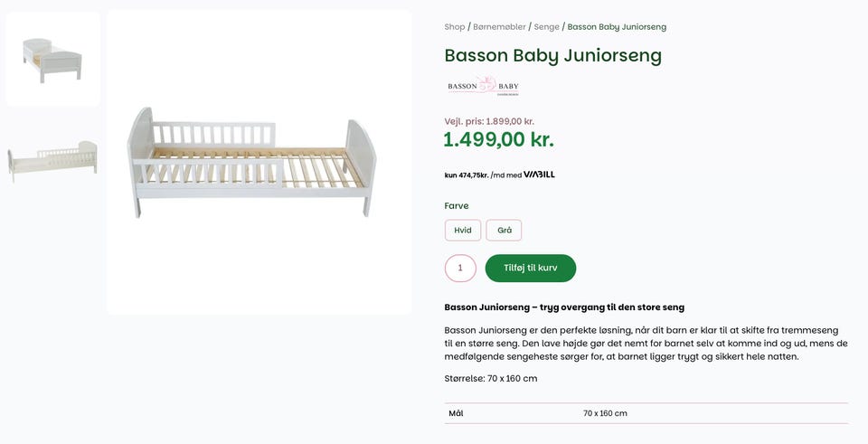Select the side-view cream bed thumbnail

tap(53, 161)
